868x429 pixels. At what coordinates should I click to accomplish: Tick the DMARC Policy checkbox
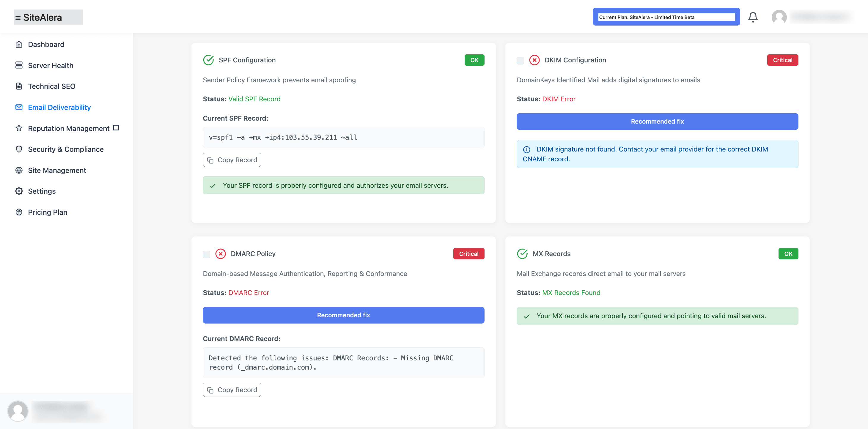[207, 254]
